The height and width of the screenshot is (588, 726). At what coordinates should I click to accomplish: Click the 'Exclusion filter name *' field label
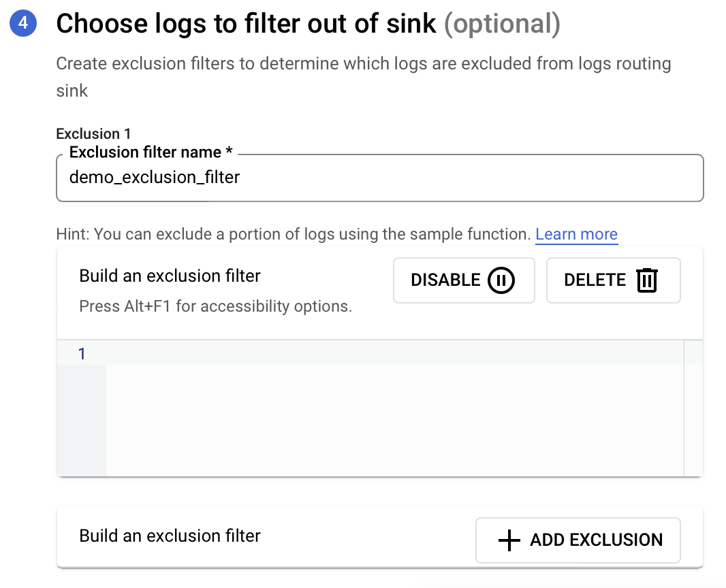coord(151,152)
